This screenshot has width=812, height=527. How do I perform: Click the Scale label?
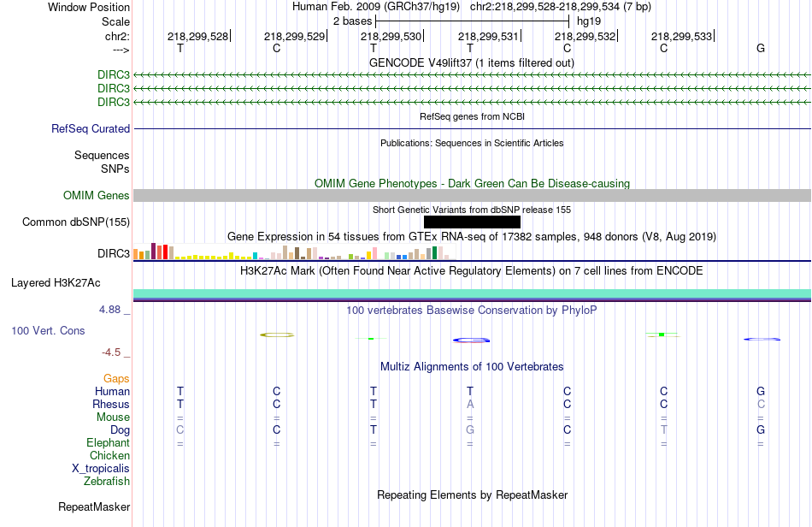pyautogui.click(x=115, y=21)
